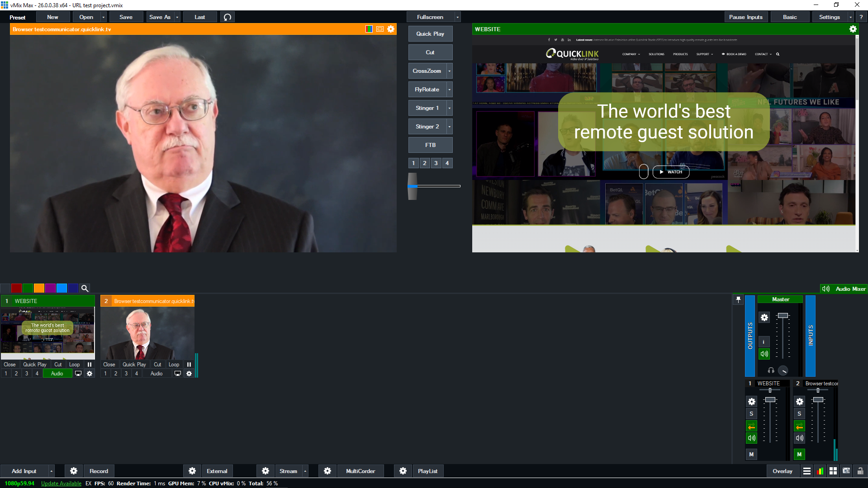The height and width of the screenshot is (488, 868).
Task: Expand the Add Input dropdown arrow
Action: click(51, 471)
